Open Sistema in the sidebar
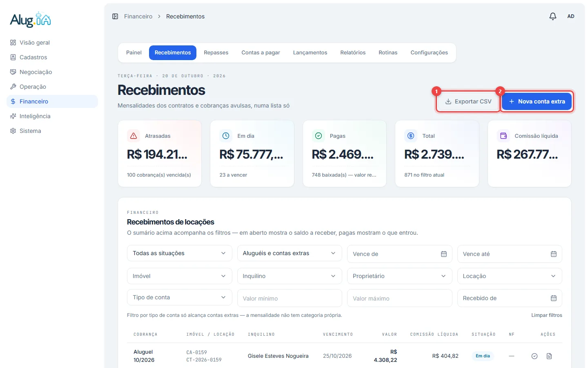This screenshot has height=368, width=588. click(52, 131)
